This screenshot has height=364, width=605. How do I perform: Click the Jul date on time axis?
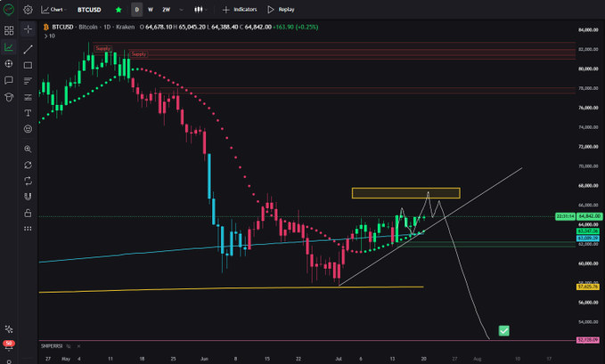(x=339, y=359)
